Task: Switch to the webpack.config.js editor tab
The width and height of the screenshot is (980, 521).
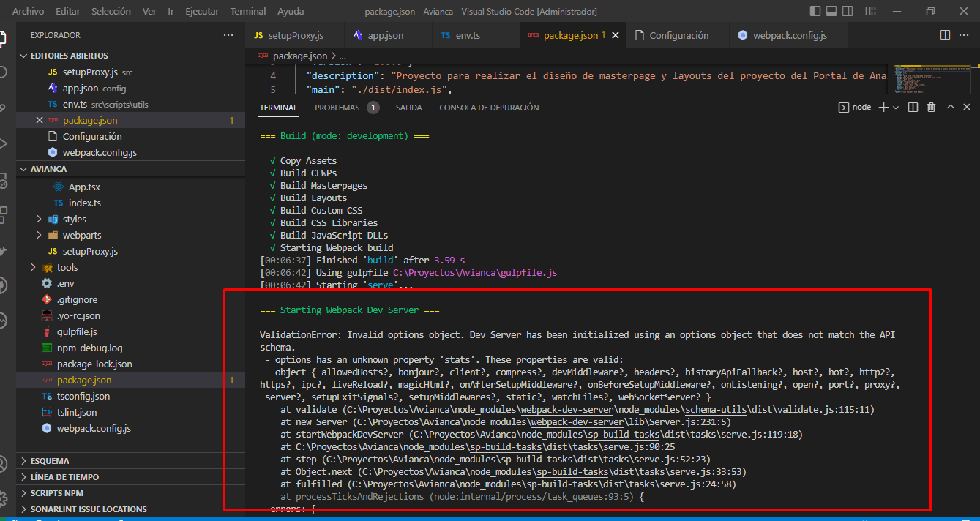Action: pyautogui.click(x=790, y=35)
